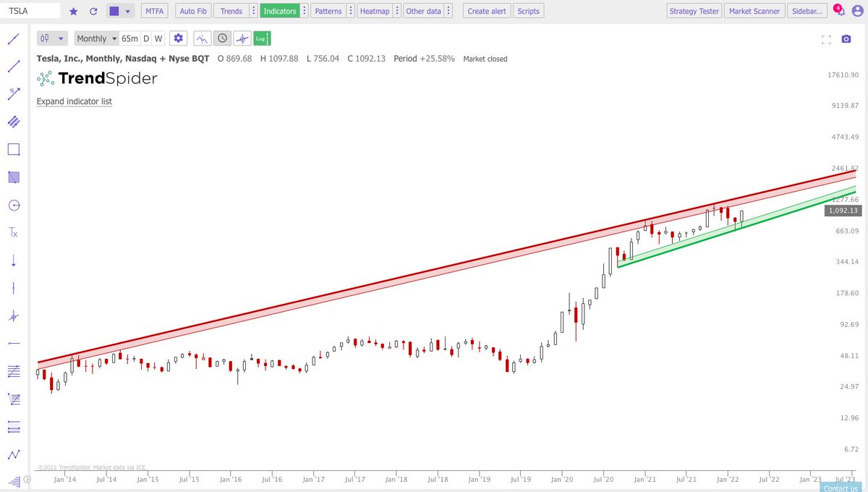
Task: Expand the left drawing toolbar arrow
Action: tap(27, 479)
